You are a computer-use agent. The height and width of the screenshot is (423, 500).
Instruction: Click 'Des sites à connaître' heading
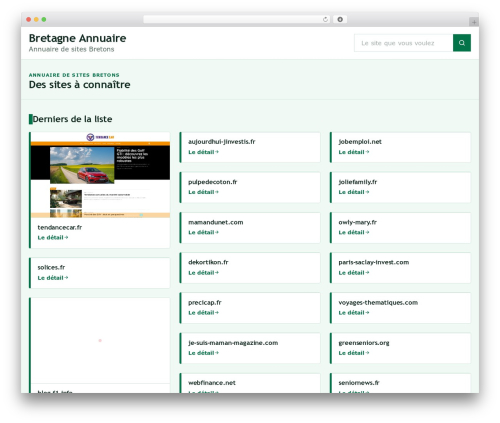79,85
